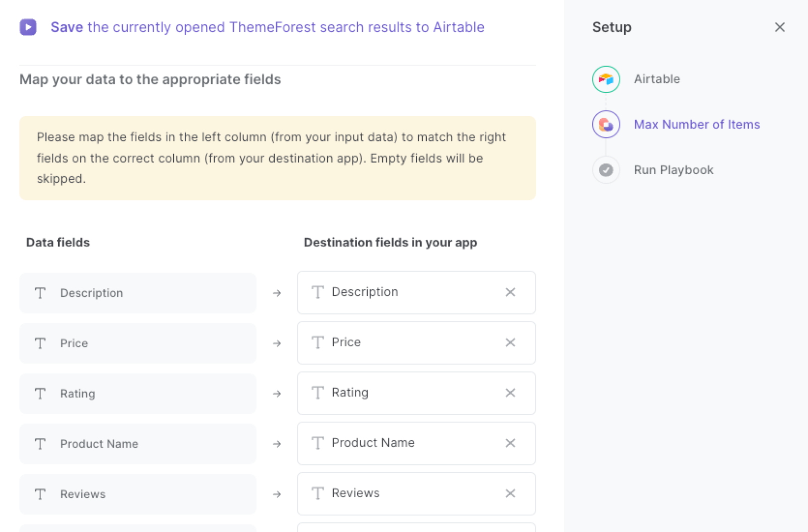Click the arrow between the Reviews fields
The height and width of the screenshot is (532, 808).
pos(277,494)
